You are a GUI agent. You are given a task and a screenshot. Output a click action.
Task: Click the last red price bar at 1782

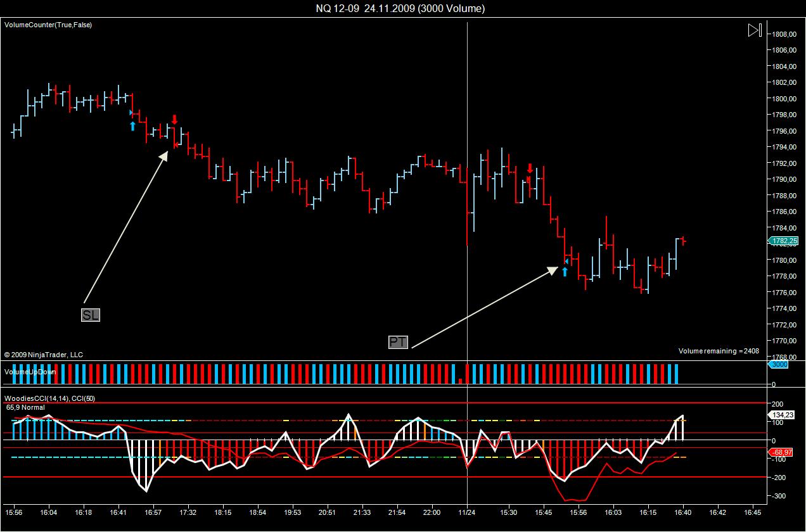(683, 241)
